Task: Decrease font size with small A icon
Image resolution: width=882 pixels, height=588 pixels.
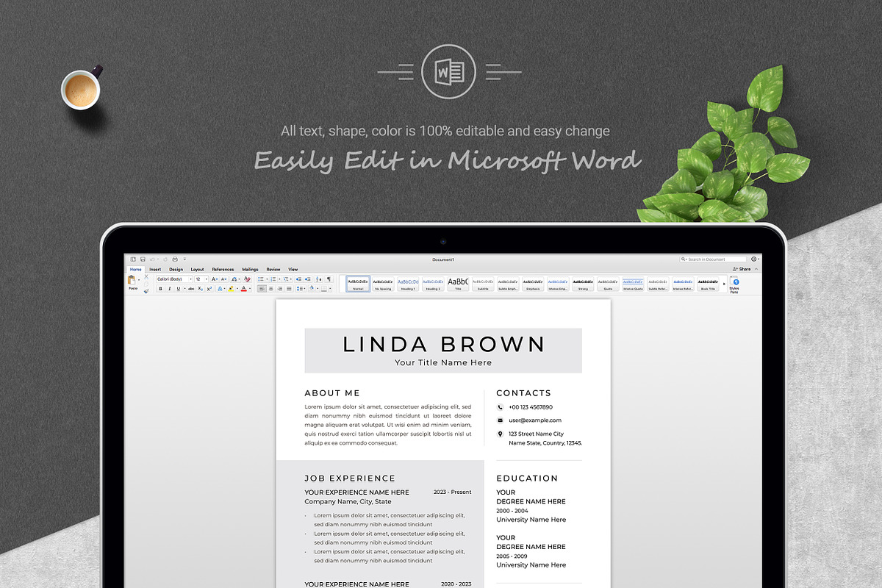Action: click(224, 279)
